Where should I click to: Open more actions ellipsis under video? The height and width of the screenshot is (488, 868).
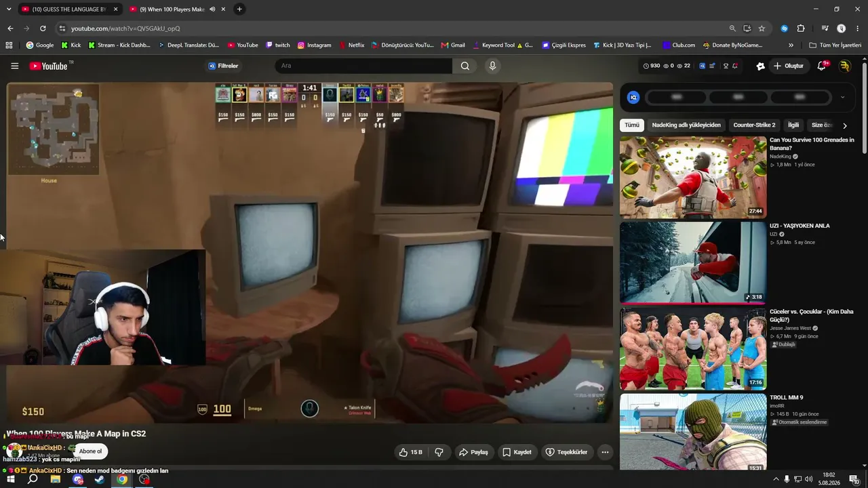click(605, 452)
